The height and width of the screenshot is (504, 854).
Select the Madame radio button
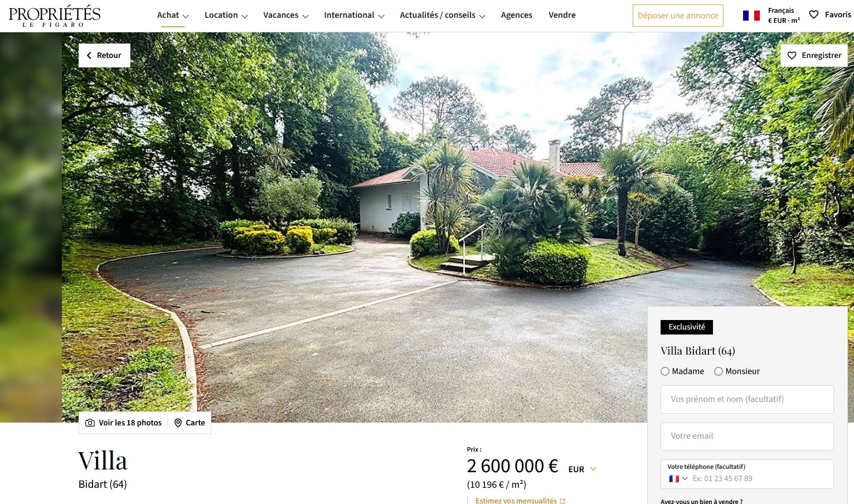tap(665, 371)
